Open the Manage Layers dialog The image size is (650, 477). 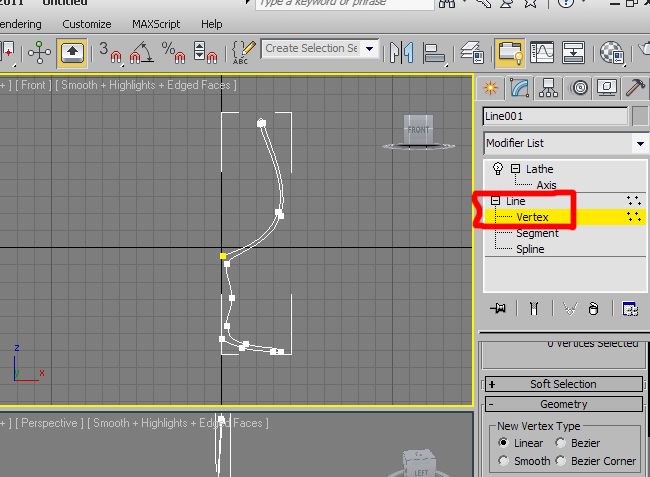coord(472,53)
